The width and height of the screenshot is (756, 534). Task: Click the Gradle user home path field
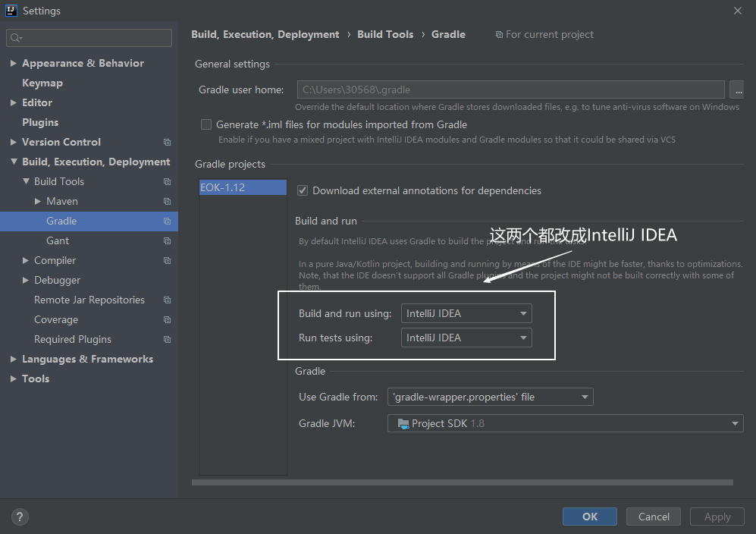click(511, 90)
